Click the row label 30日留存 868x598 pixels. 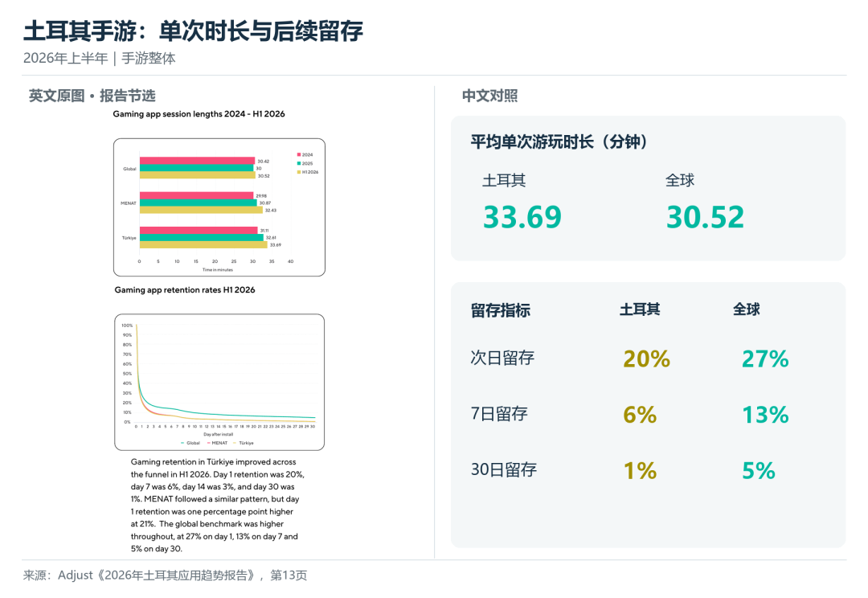pyautogui.click(x=504, y=469)
